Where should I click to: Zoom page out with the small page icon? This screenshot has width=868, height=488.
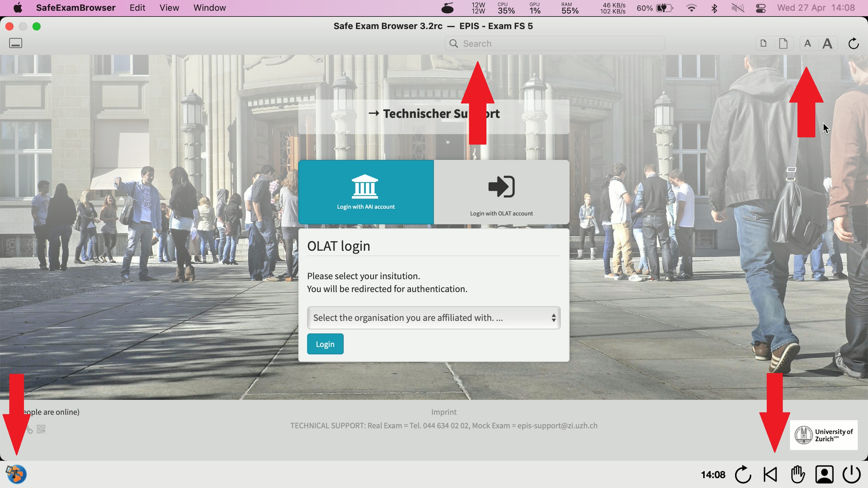pos(764,43)
